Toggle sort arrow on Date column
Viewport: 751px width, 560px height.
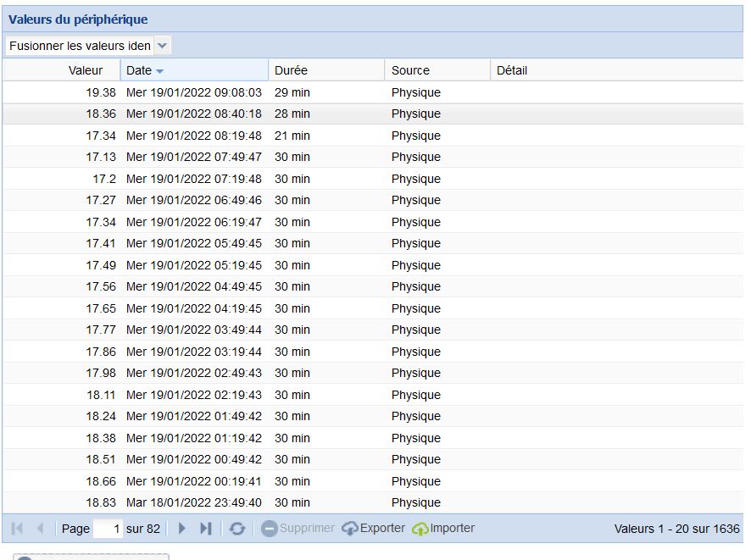click(x=160, y=71)
